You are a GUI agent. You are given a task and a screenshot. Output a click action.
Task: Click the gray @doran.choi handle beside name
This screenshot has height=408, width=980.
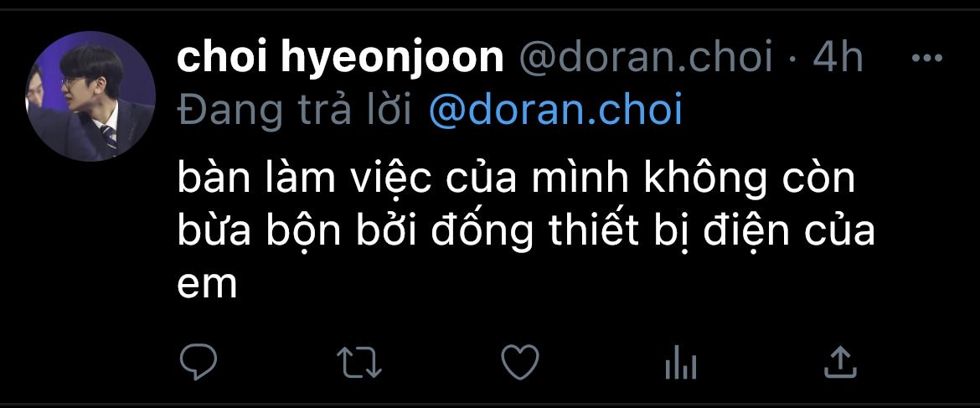click(x=645, y=58)
